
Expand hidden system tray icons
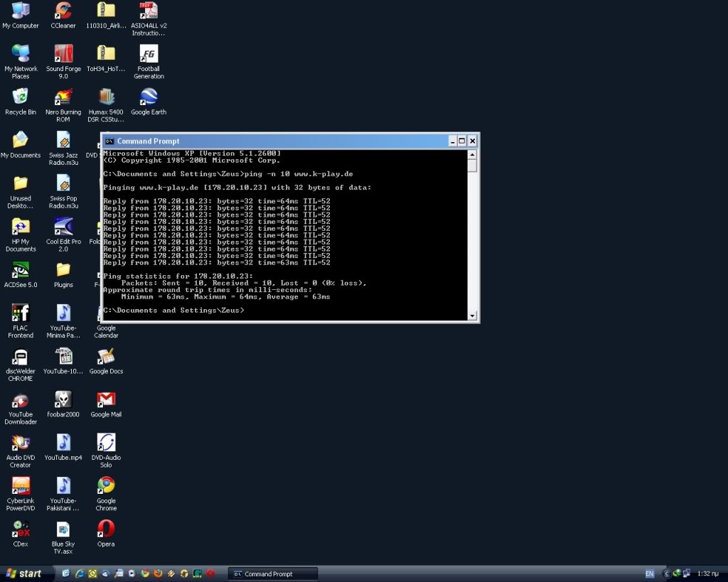click(667, 573)
